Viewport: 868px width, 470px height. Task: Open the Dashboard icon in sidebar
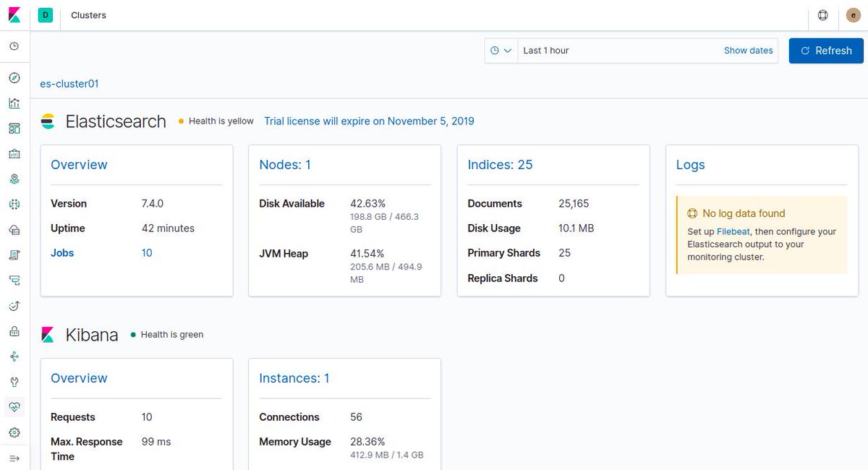pos(14,129)
